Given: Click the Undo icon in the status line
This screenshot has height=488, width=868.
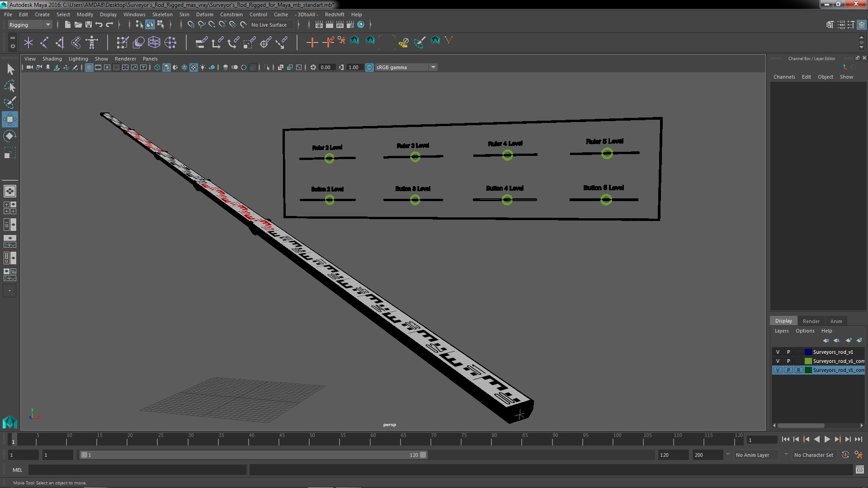Looking at the screenshot, I should click(99, 25).
